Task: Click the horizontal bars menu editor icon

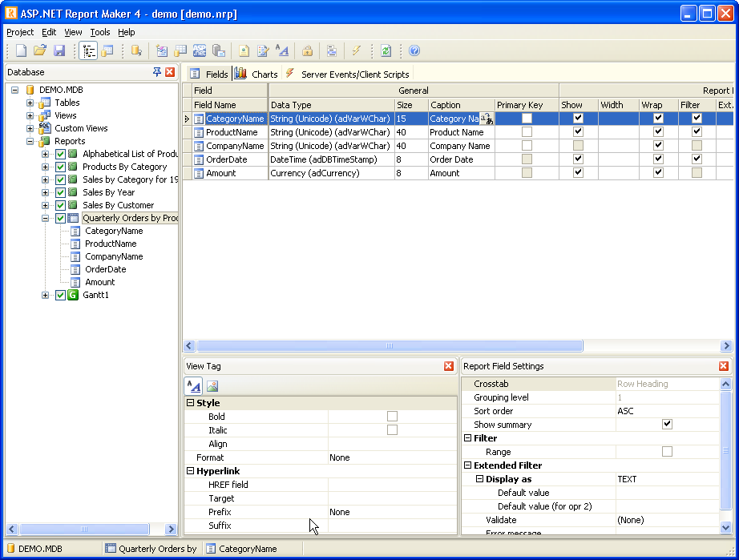Action: coord(332,50)
